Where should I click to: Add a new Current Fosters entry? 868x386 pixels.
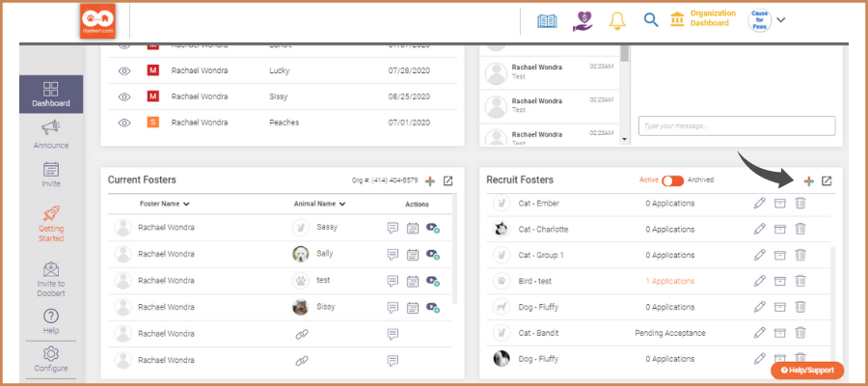tap(430, 180)
